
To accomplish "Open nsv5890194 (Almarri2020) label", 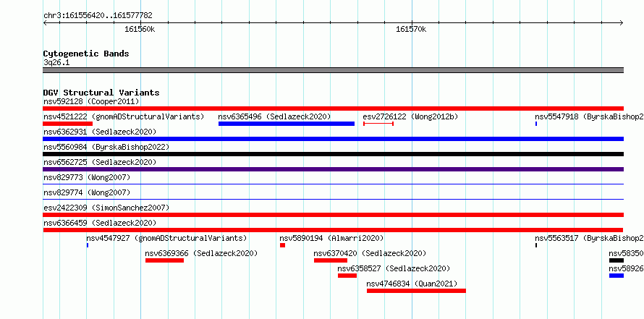I will (331, 238).
